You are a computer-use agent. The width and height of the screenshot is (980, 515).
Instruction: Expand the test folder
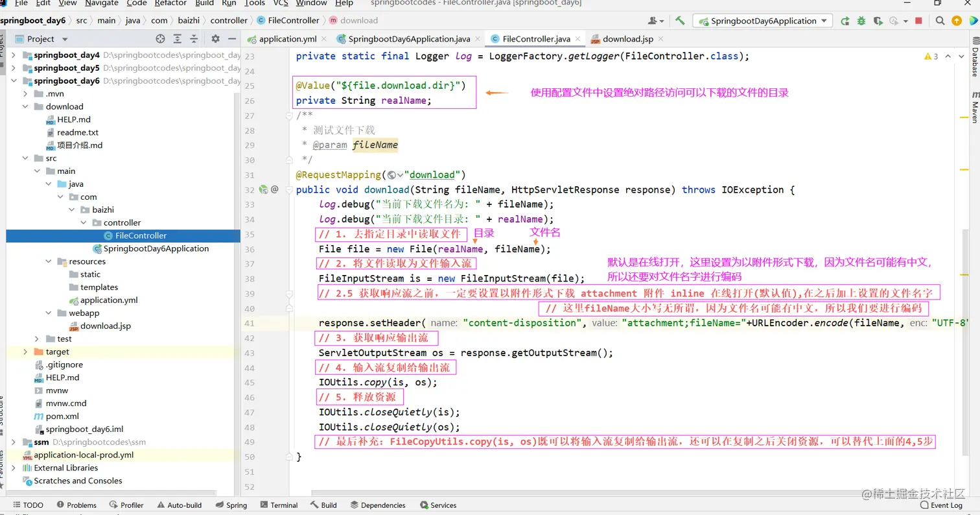coord(37,339)
